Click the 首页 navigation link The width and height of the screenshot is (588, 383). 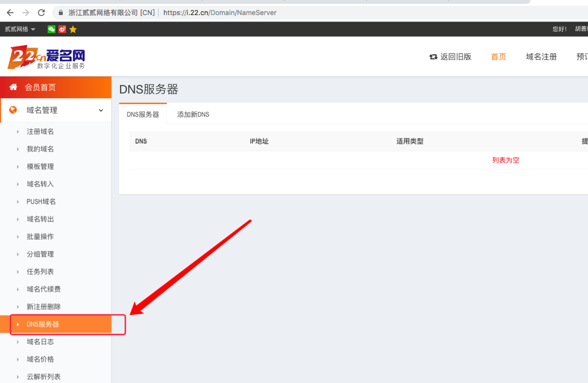(498, 56)
